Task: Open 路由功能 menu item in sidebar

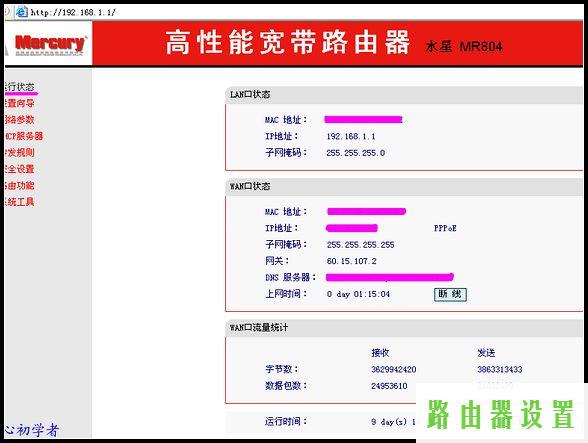Action: (20, 185)
